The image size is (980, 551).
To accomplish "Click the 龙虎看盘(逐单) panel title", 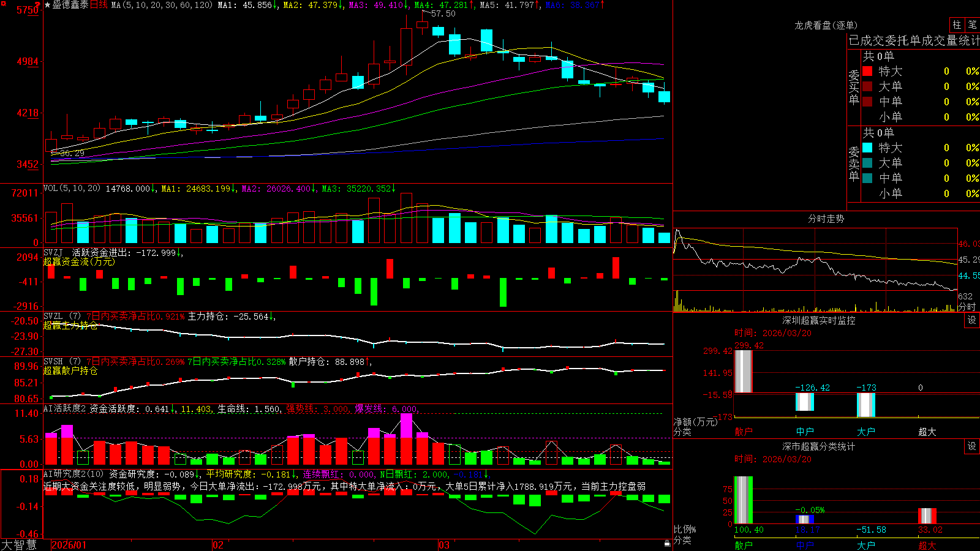I will [x=826, y=25].
